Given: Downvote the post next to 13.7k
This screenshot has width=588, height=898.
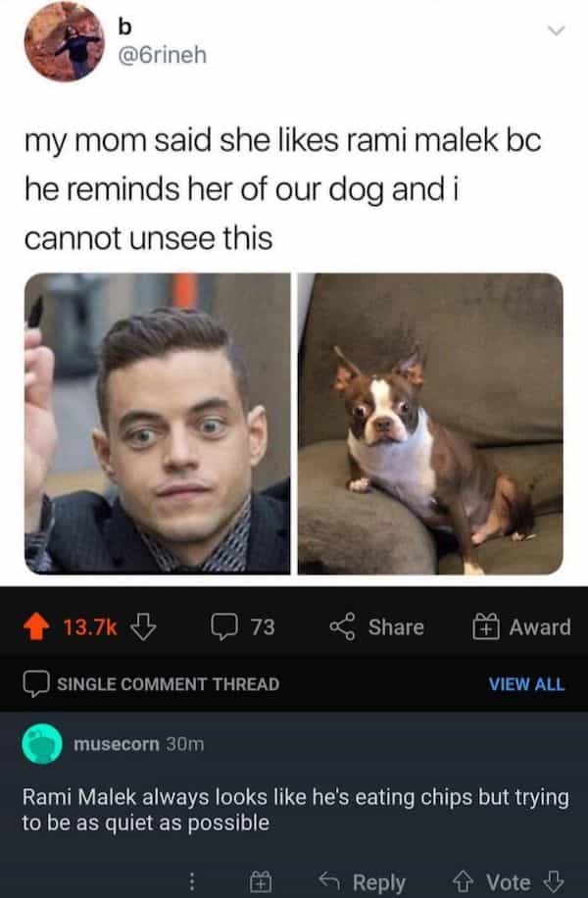Looking at the screenshot, I should tap(143, 626).
